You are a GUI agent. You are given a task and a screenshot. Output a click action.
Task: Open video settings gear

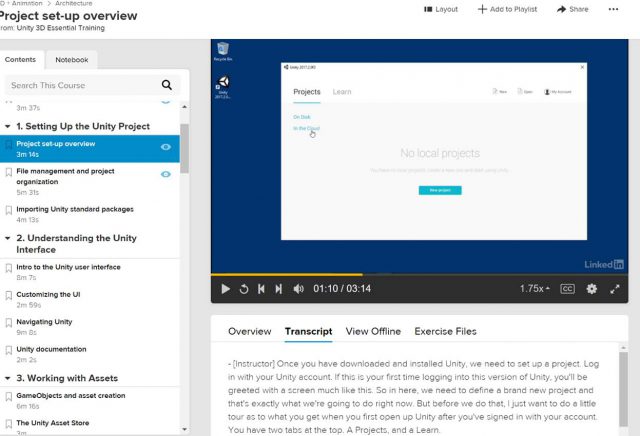point(591,289)
